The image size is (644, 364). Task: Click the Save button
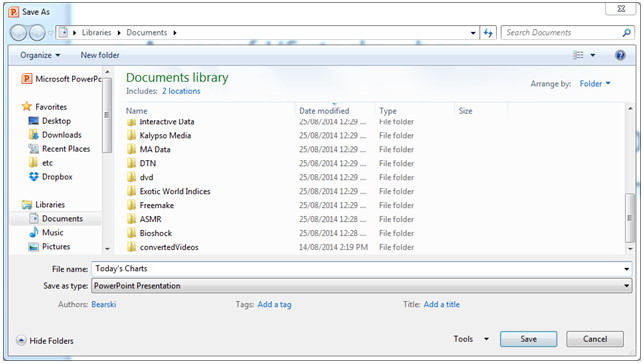529,339
